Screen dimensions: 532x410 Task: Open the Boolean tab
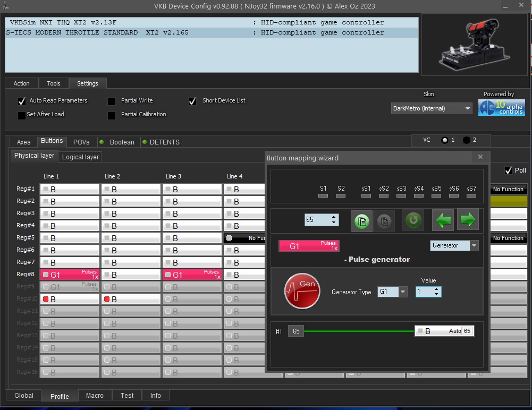[122, 142]
